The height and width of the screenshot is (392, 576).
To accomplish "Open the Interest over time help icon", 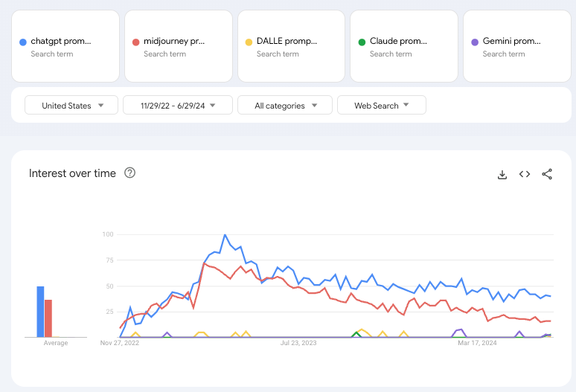I will coord(129,173).
